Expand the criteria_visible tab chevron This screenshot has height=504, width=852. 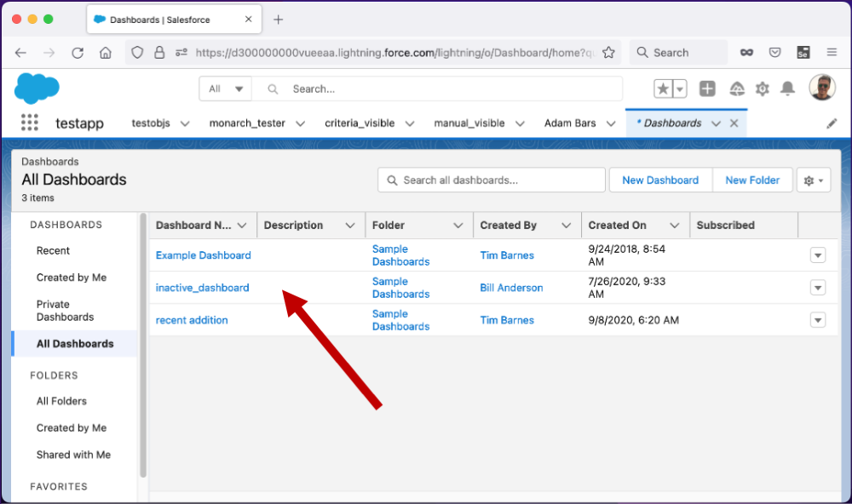pos(410,123)
